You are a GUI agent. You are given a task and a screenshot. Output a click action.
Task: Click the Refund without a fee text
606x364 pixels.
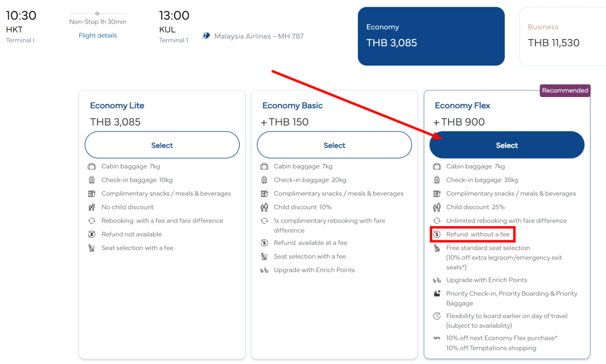click(478, 234)
